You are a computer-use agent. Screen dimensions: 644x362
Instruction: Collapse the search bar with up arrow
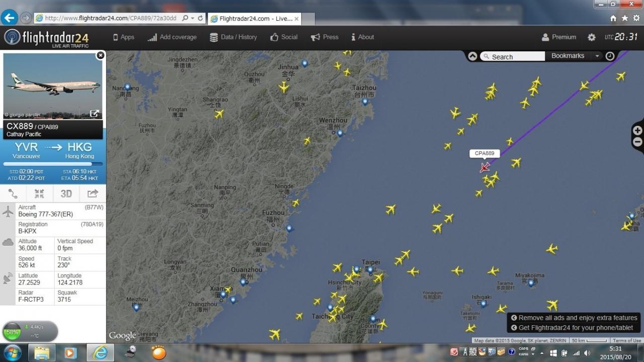click(472, 56)
